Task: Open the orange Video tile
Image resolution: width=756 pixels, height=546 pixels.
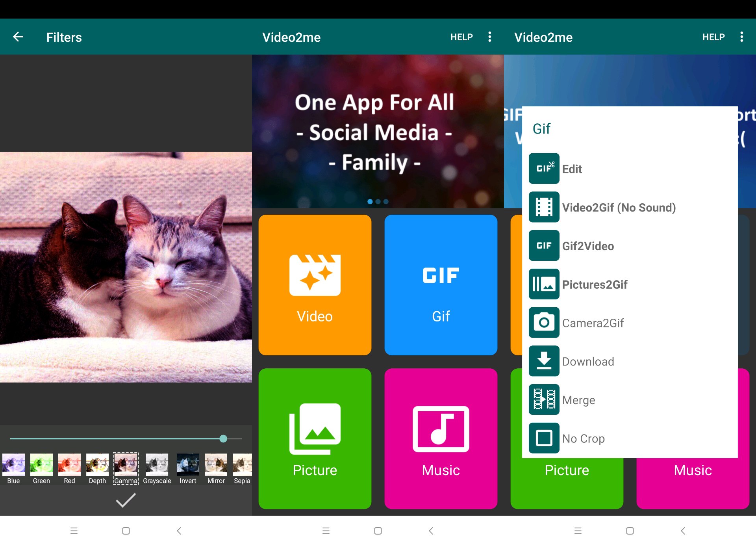Action: (315, 285)
